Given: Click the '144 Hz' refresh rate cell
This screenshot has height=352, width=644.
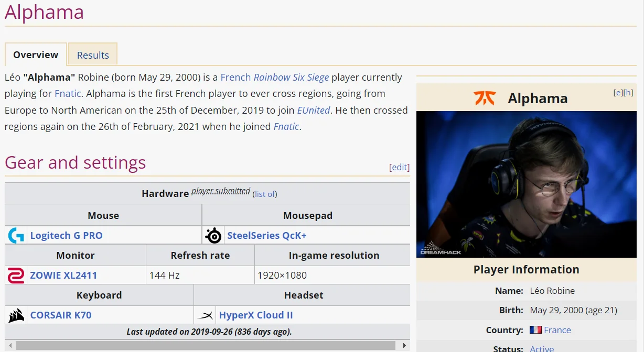Looking at the screenshot, I should [x=200, y=276].
